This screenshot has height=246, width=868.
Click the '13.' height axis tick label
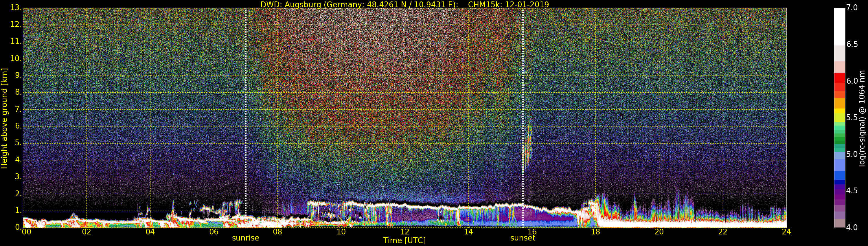pyautogui.click(x=16, y=8)
